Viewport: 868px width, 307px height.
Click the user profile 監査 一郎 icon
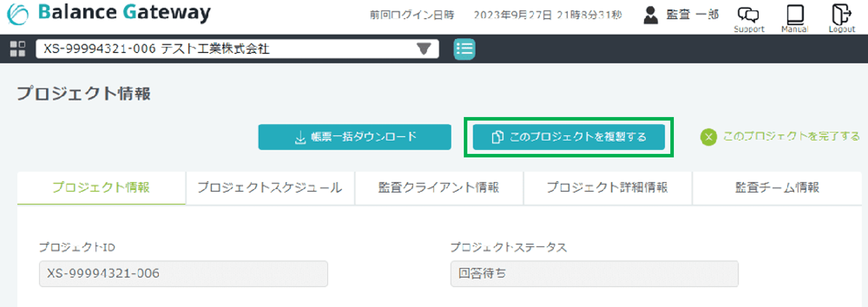tap(651, 15)
